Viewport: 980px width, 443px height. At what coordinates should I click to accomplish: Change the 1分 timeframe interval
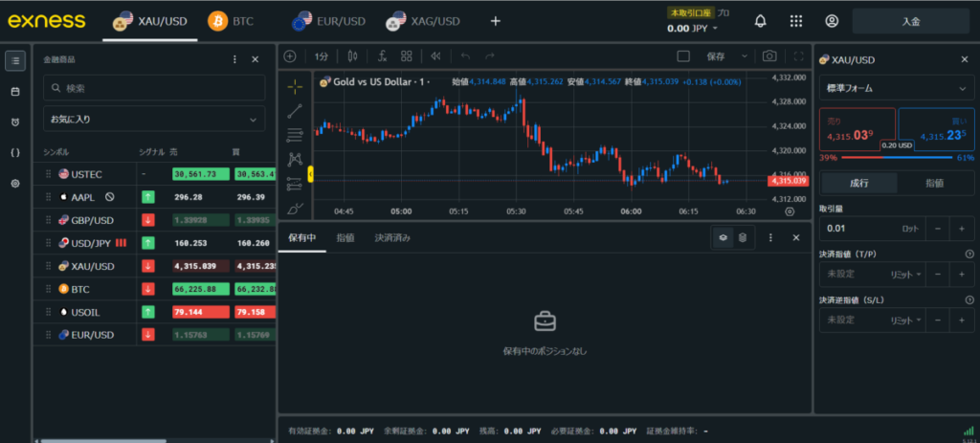pyautogui.click(x=322, y=56)
